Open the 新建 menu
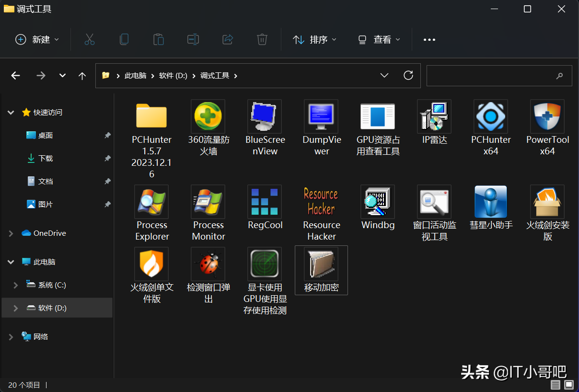Screen dimensions: 579x392 [37, 39]
